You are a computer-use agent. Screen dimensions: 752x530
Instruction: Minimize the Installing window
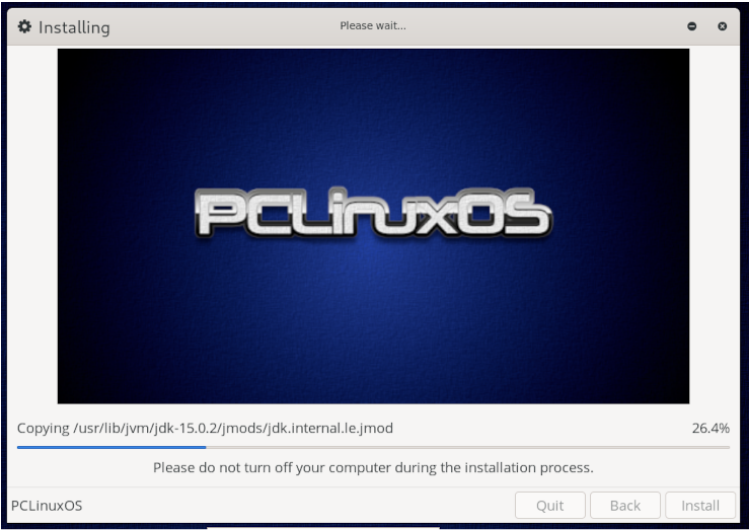692,26
